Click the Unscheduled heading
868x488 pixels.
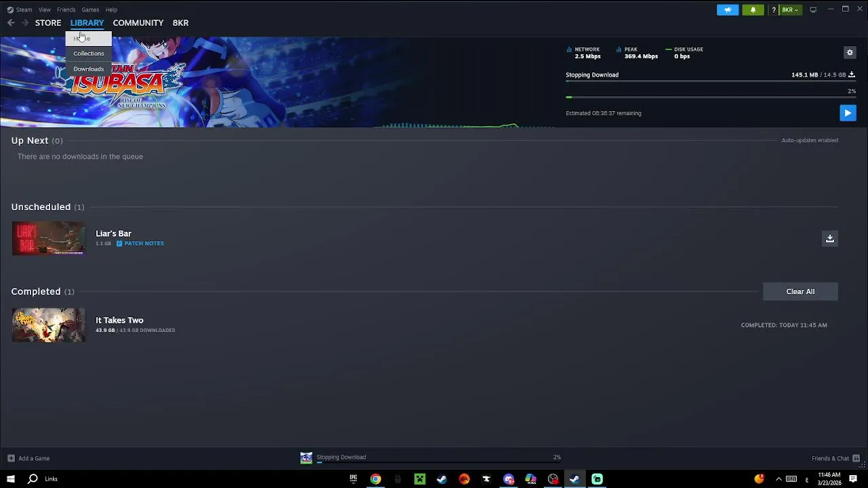pos(41,207)
